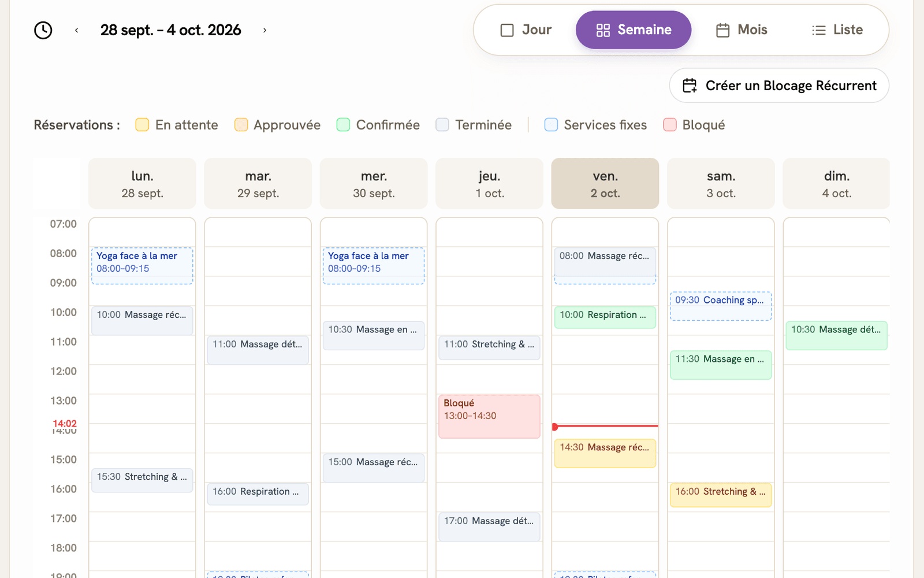The width and height of the screenshot is (924, 578).
Task: Select the sam. 3 oct. day header
Action: tap(721, 184)
